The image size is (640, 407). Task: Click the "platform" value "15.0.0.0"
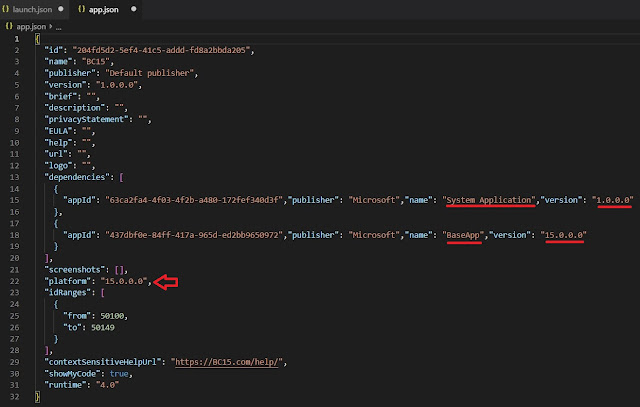[x=124, y=281]
